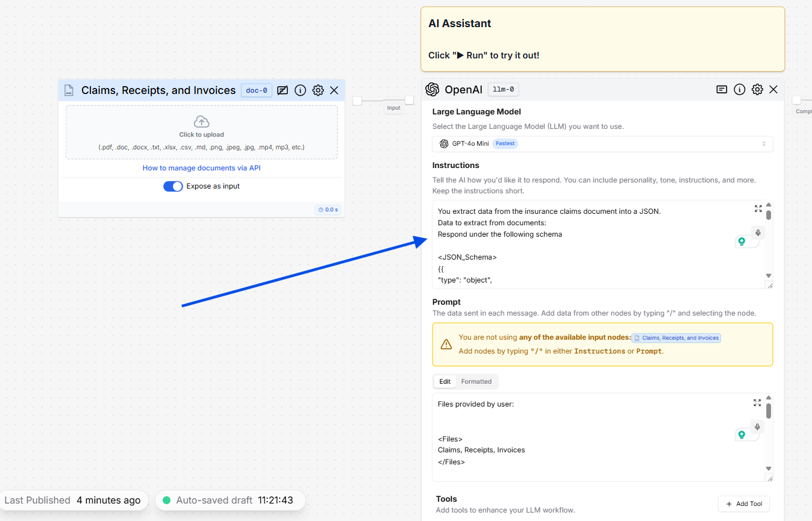Image resolution: width=812 pixels, height=521 pixels.
Task: Click scroll down arrow in Instructions box
Action: point(769,275)
